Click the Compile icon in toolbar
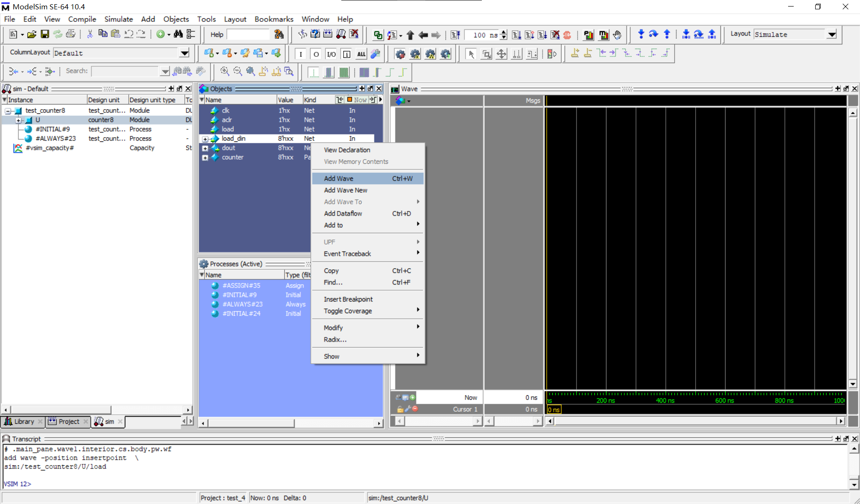The width and height of the screenshot is (860, 504). (303, 34)
